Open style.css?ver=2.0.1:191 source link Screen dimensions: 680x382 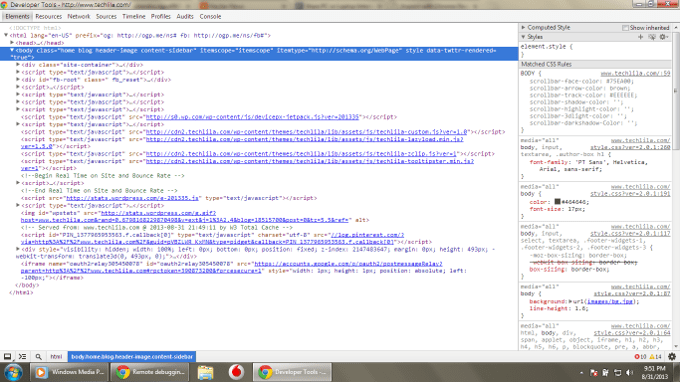coord(630,194)
